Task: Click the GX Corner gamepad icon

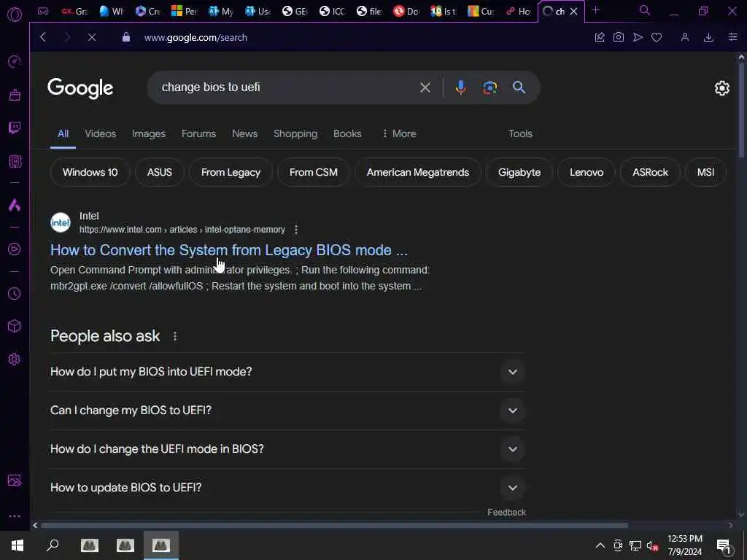Action: pos(43,11)
